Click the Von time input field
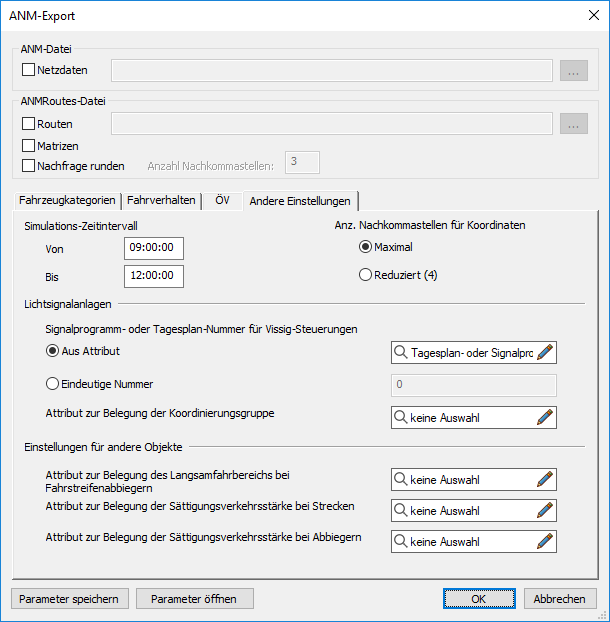610x622 pixels. tap(154, 249)
